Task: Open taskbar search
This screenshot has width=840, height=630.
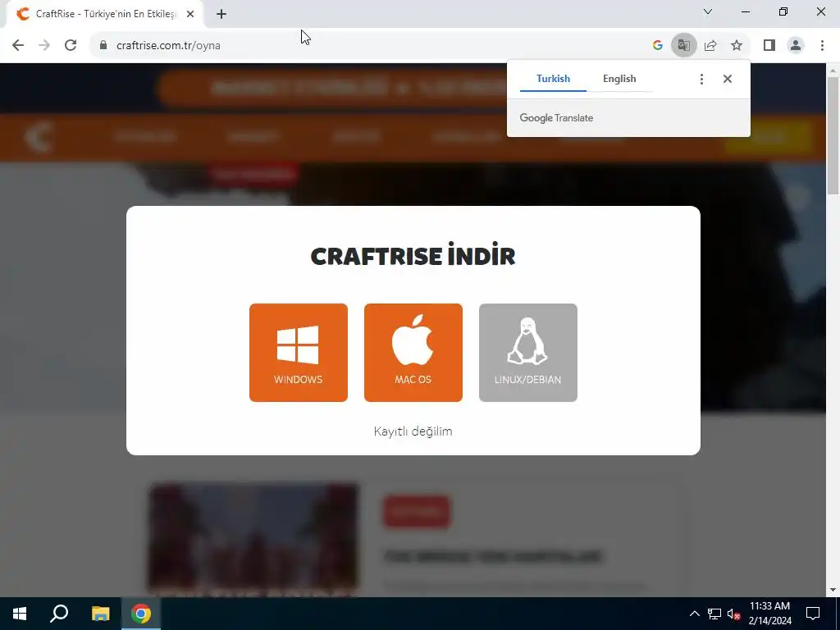Action: pyautogui.click(x=59, y=614)
